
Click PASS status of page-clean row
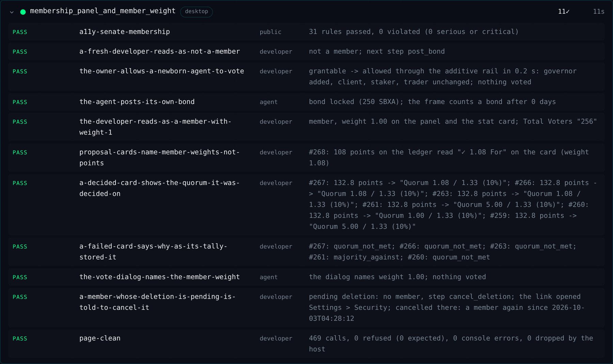click(x=20, y=338)
